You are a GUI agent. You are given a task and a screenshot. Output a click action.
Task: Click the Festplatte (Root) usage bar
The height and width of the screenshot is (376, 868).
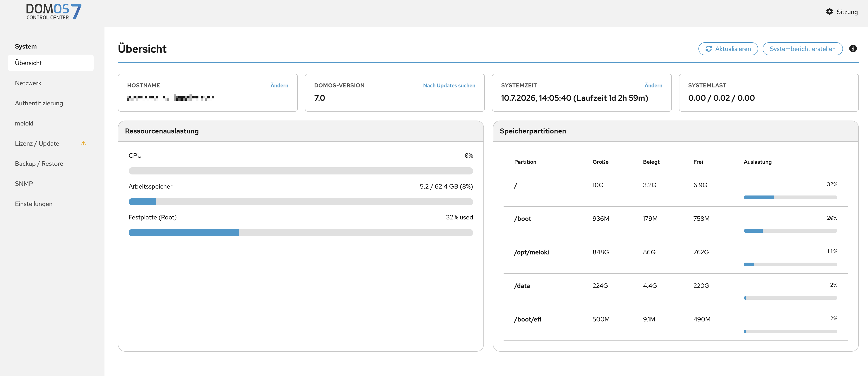[301, 233]
